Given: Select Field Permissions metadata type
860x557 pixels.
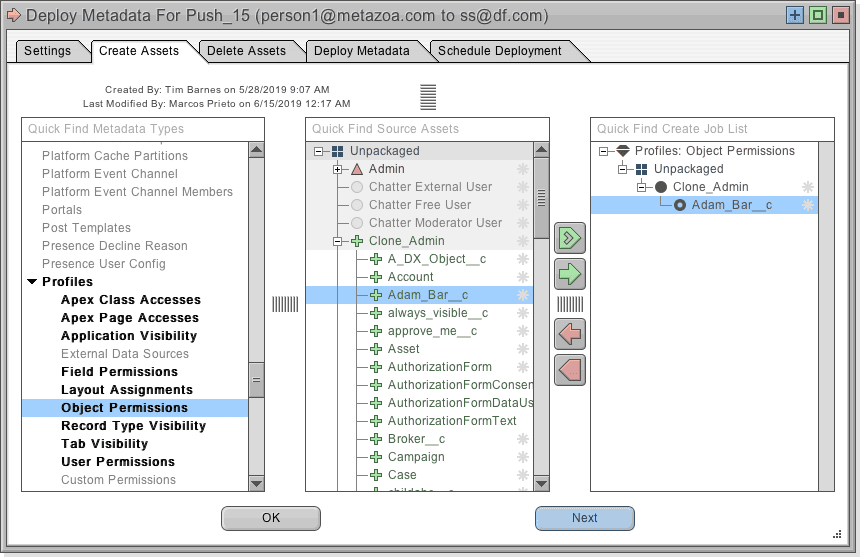Looking at the screenshot, I should (x=120, y=372).
